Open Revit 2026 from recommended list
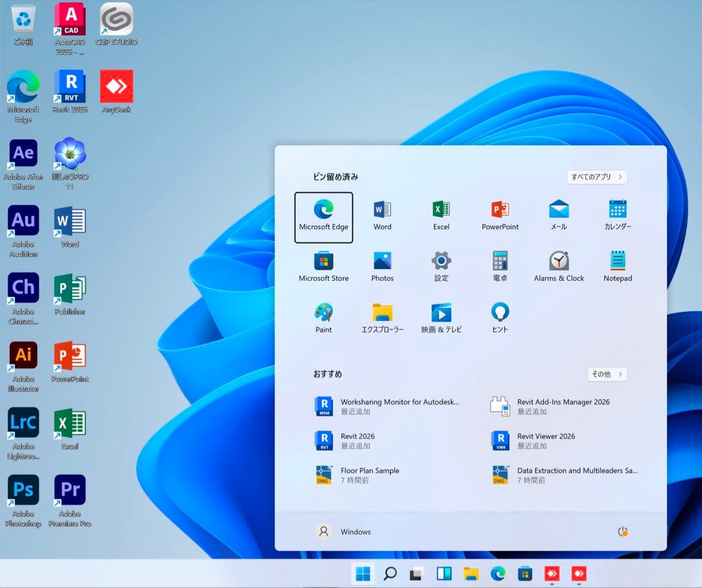Screen dimensions: 702x588 pos(357,441)
